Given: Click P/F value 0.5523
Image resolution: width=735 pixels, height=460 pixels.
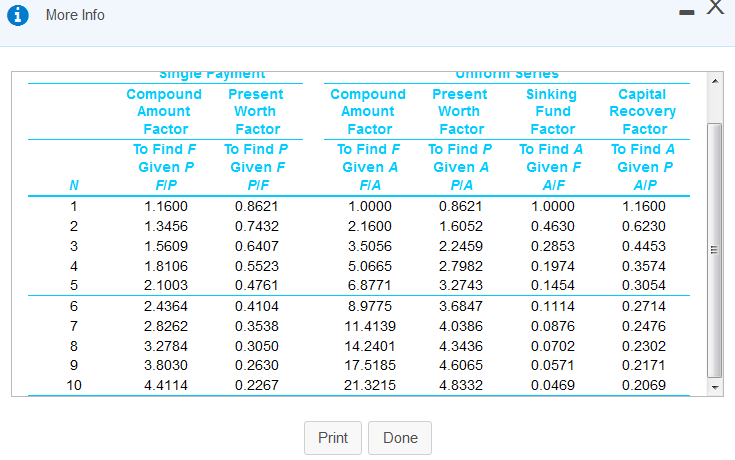Looking at the screenshot, I should 257,266.
